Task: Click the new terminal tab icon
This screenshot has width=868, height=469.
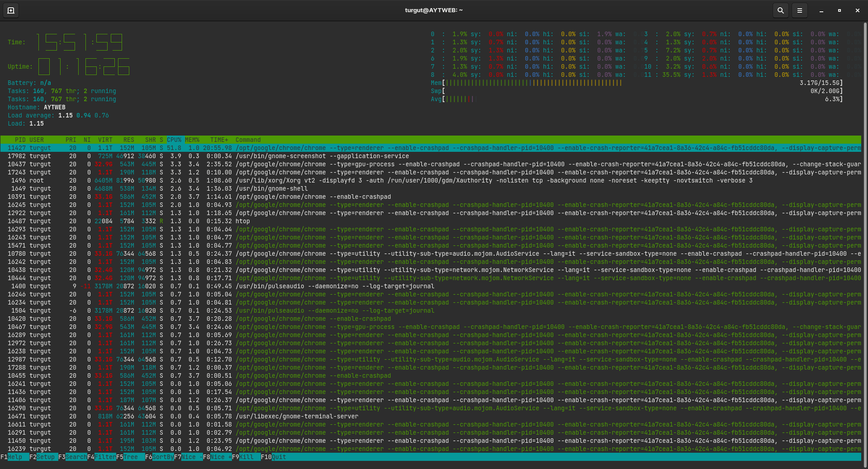Action: coord(10,10)
